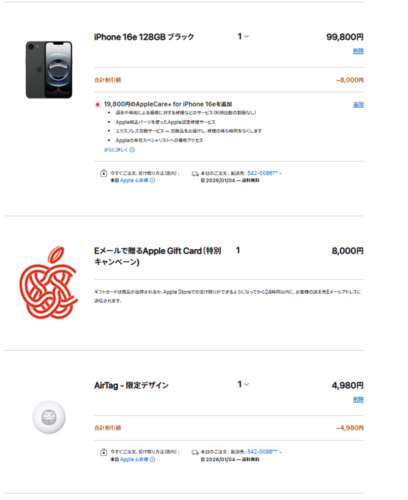Viewport: 408px width, 500px height.
Task: Change AirTag delivery postal code 542-0086
Action: point(265,452)
